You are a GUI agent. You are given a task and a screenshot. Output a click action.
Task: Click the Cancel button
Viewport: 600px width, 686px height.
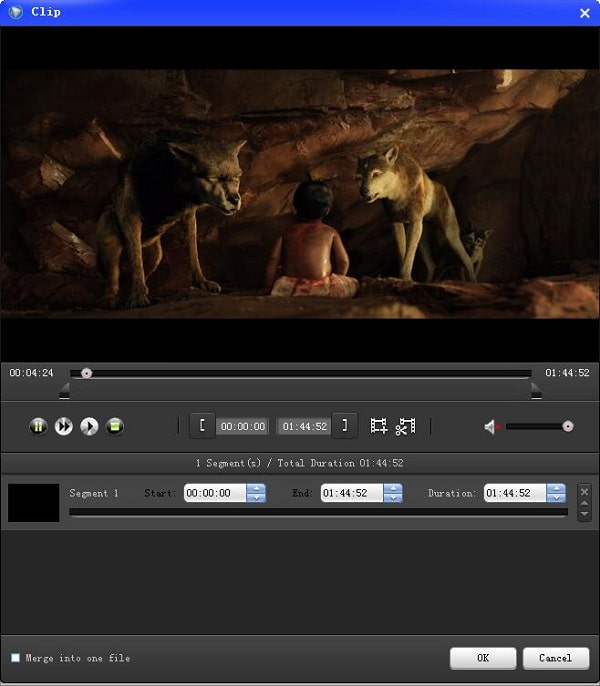(555, 658)
